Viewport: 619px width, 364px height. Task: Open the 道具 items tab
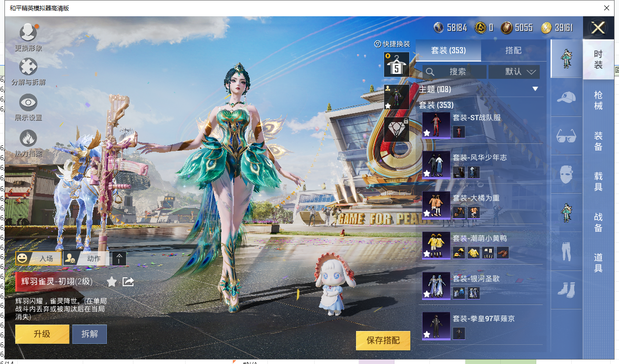pos(598,262)
